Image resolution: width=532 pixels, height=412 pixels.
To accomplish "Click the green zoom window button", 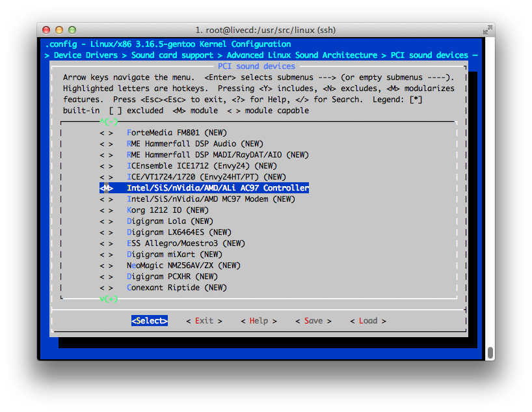I will 72,30.
